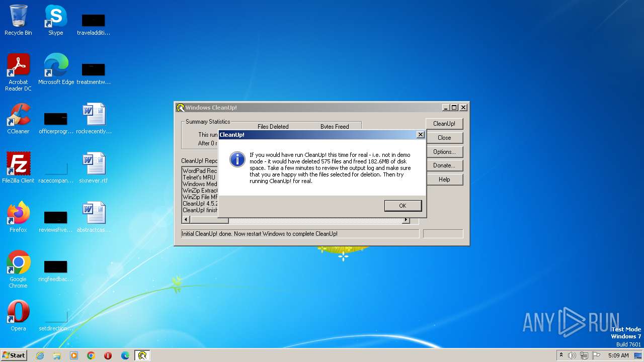Click OK in the CleanUp! message dialog
Screen dimensions: 644x362
(403, 206)
